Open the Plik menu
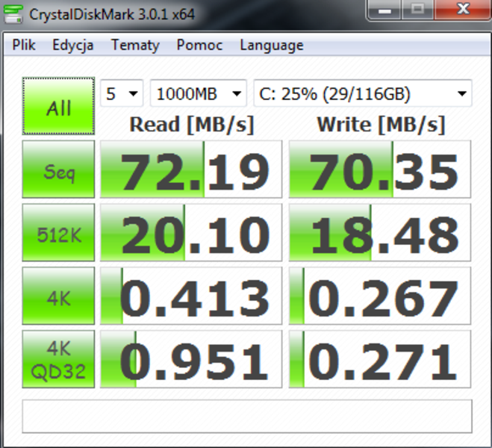The width and height of the screenshot is (492, 448). coord(24,45)
